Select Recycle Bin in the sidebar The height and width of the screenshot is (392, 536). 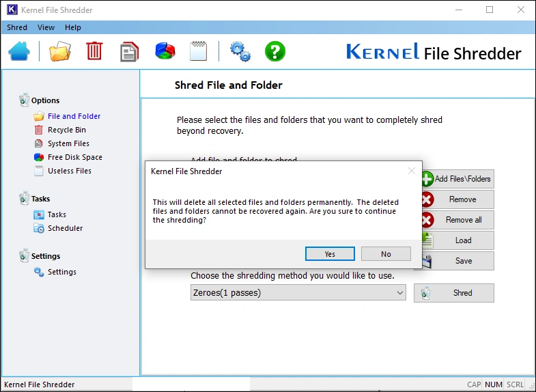pos(66,130)
